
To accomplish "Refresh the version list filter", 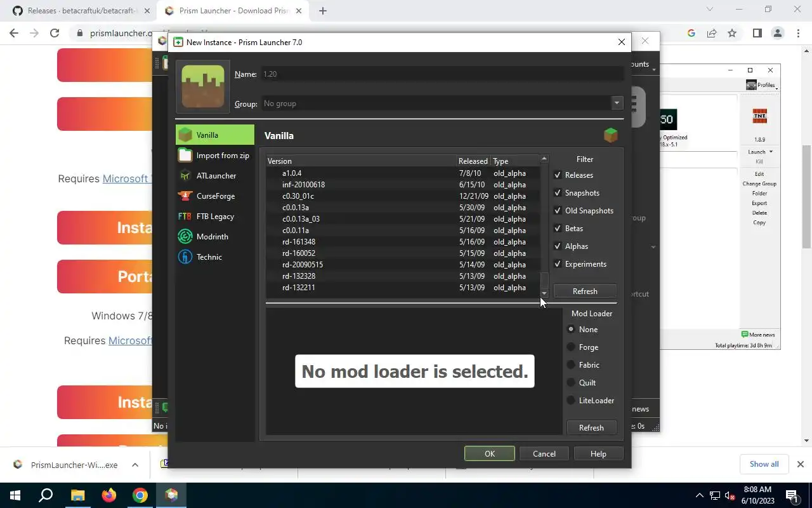I will 585,291.
